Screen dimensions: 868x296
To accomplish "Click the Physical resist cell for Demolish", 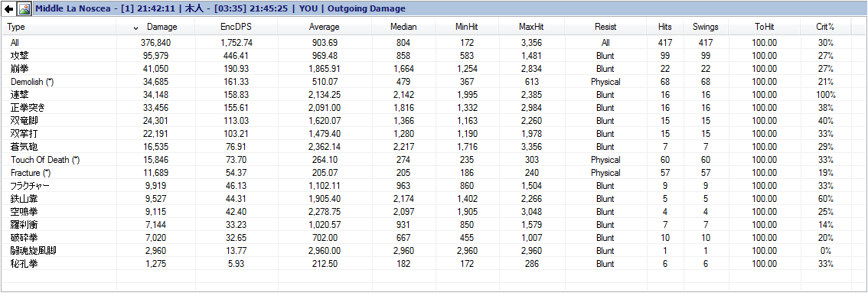I will point(605,81).
